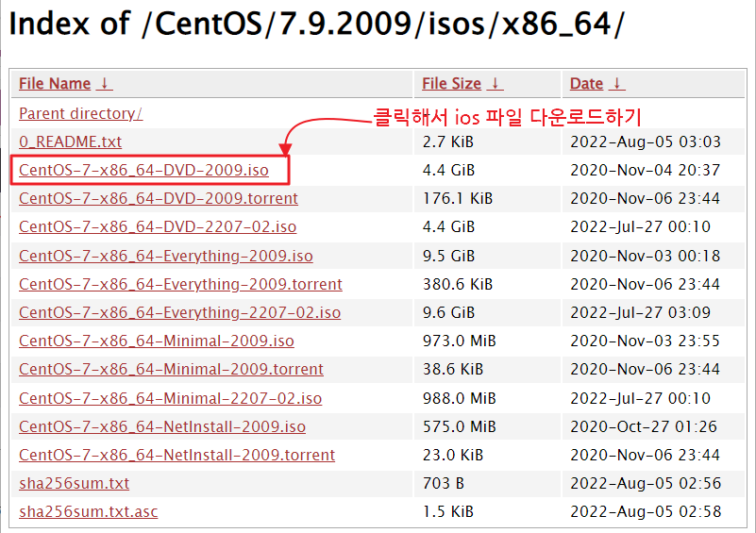Download CentOS-7-x86_64-DVD-2009.iso
Image resolution: width=756 pixels, height=533 pixels.
point(143,170)
